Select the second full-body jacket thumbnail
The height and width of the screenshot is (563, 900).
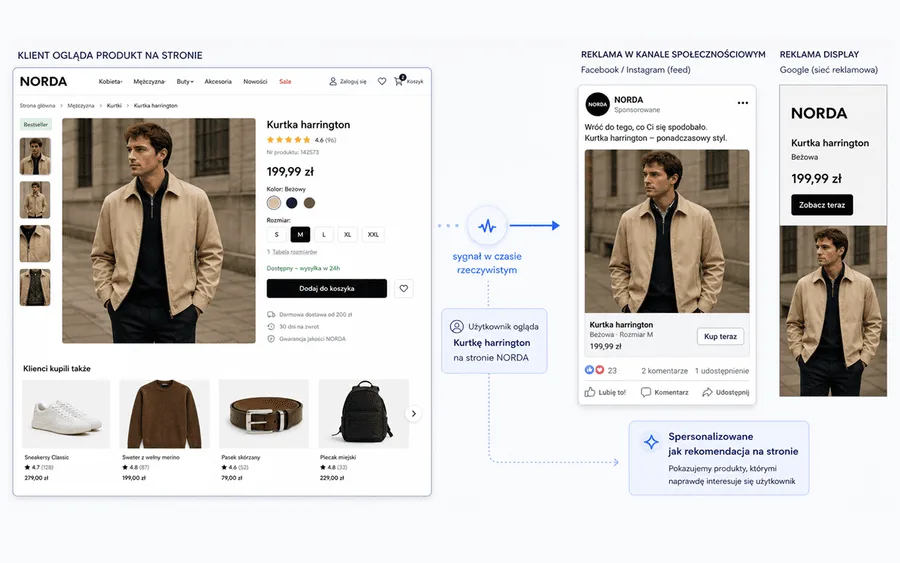pos(35,200)
